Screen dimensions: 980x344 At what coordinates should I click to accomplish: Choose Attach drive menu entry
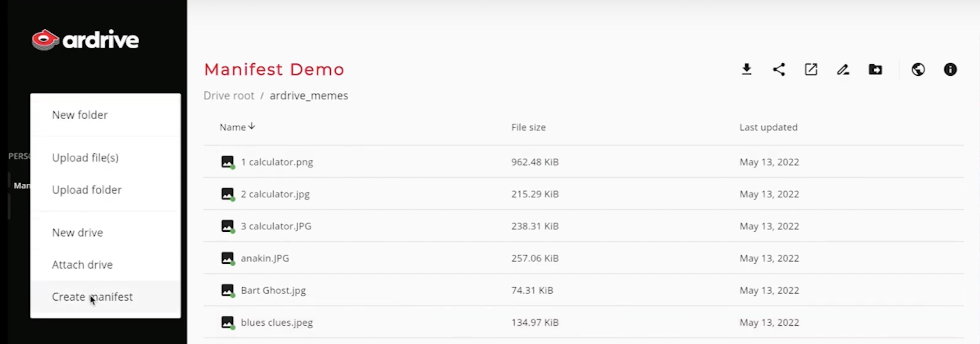coord(82,265)
